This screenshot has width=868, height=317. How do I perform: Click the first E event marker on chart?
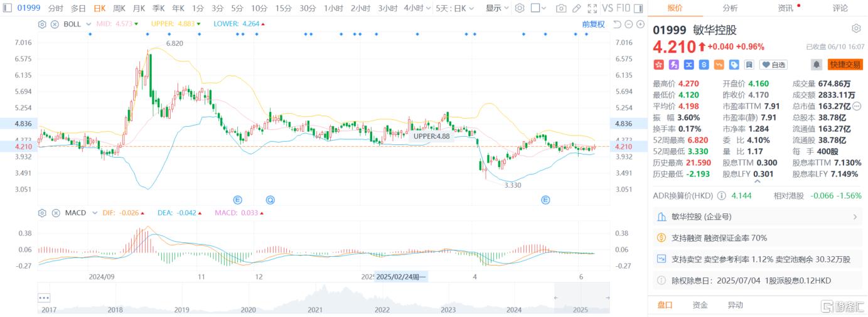(238, 200)
